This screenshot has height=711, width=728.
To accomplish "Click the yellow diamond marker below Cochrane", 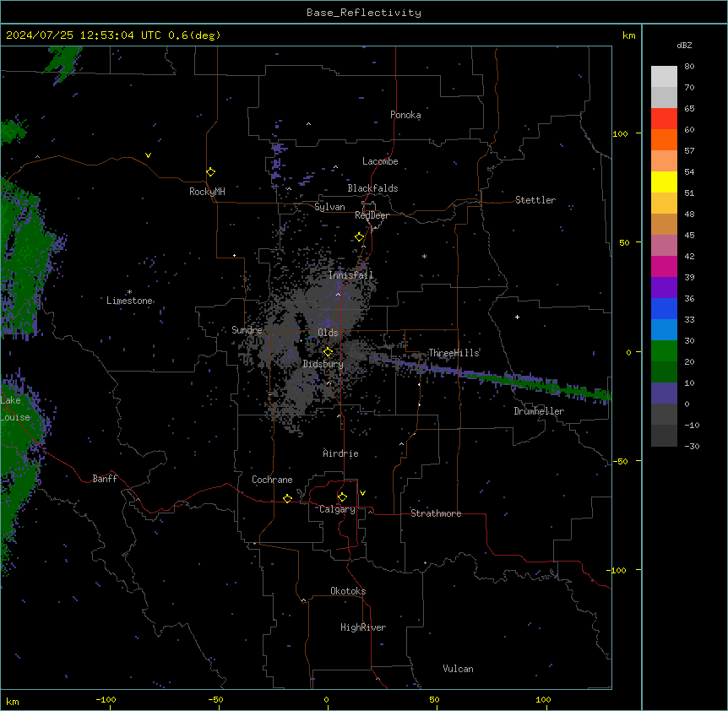I will (287, 498).
